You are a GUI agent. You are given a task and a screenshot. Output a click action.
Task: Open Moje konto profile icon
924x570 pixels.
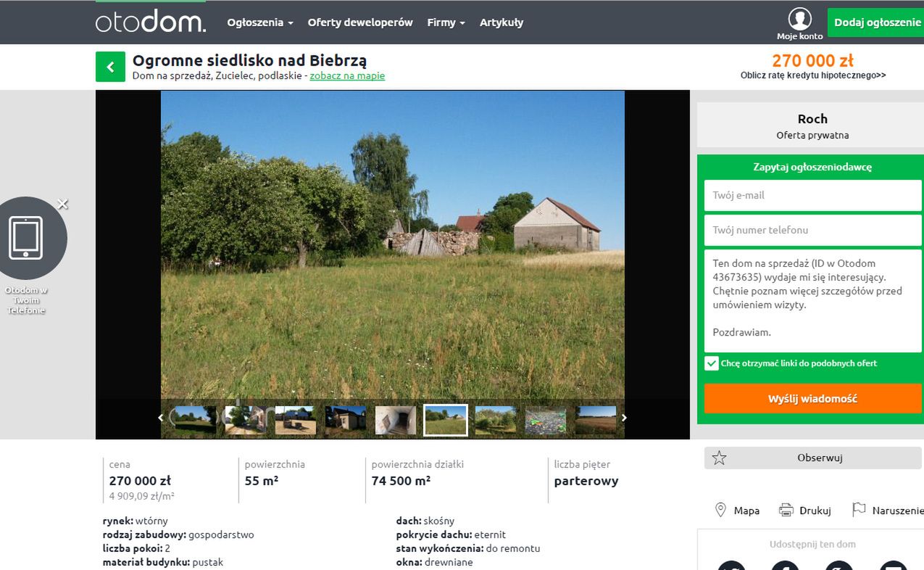pyautogui.click(x=800, y=19)
